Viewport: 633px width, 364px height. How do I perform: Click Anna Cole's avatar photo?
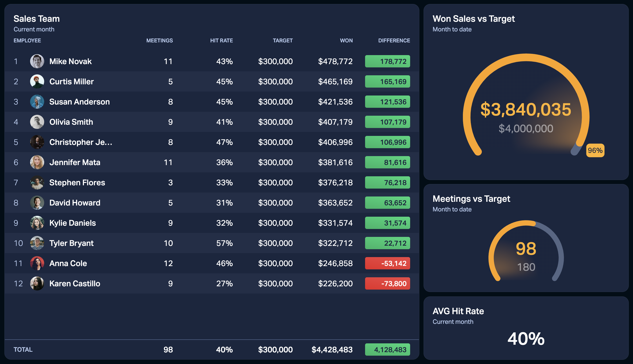pyautogui.click(x=37, y=263)
